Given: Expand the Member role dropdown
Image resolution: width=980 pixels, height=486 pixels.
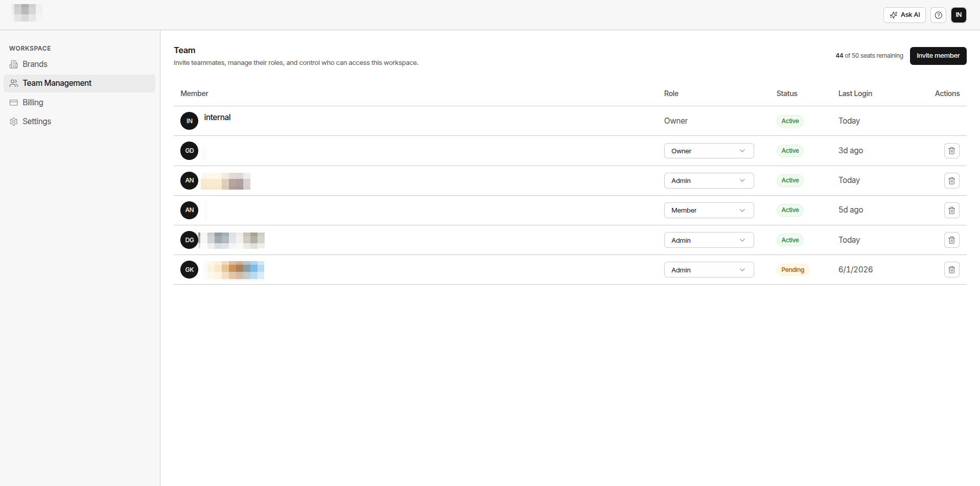Looking at the screenshot, I should pyautogui.click(x=709, y=210).
